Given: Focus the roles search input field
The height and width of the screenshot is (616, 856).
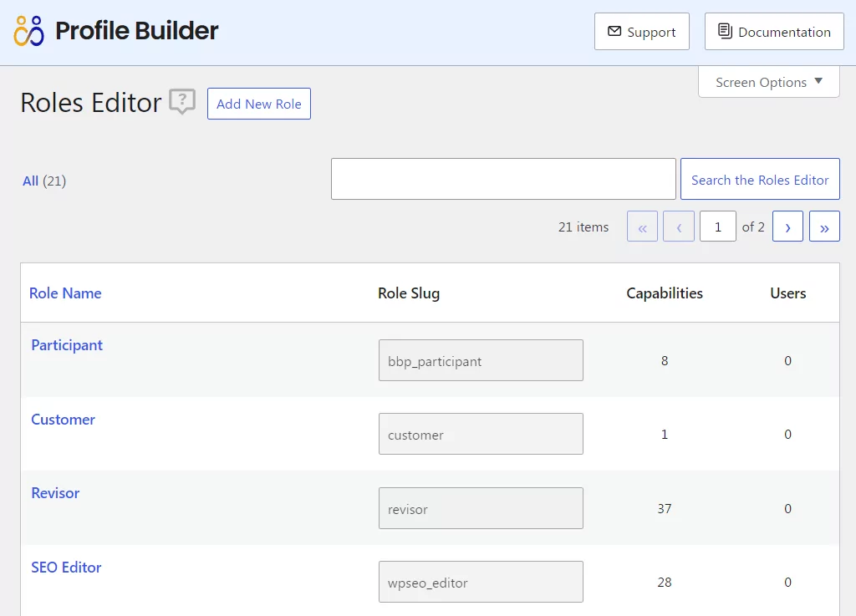Looking at the screenshot, I should click(503, 179).
